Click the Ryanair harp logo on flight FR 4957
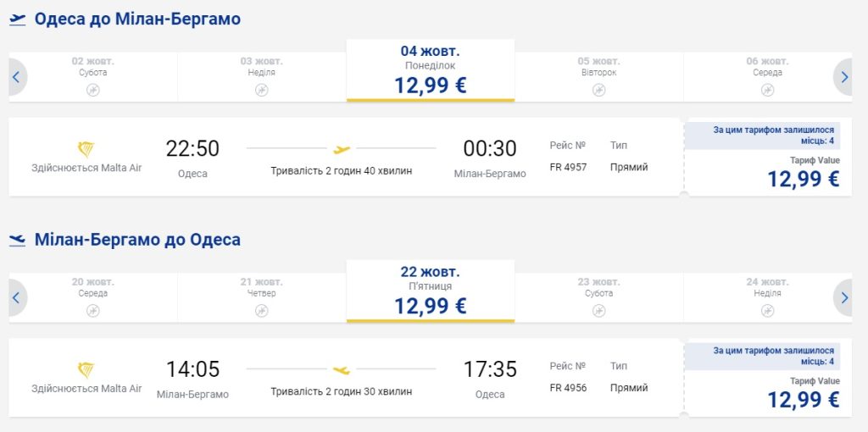Viewport: 868px width, 432px height. 86,150
